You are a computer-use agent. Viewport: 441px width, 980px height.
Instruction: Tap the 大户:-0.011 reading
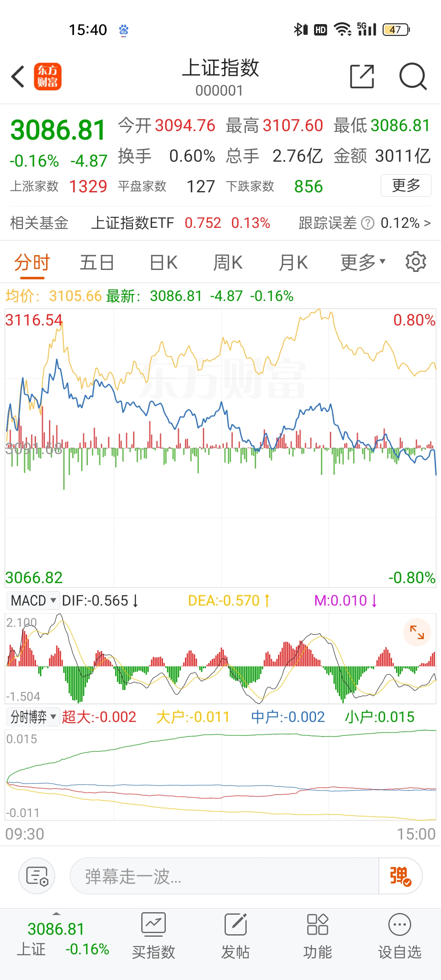(193, 717)
